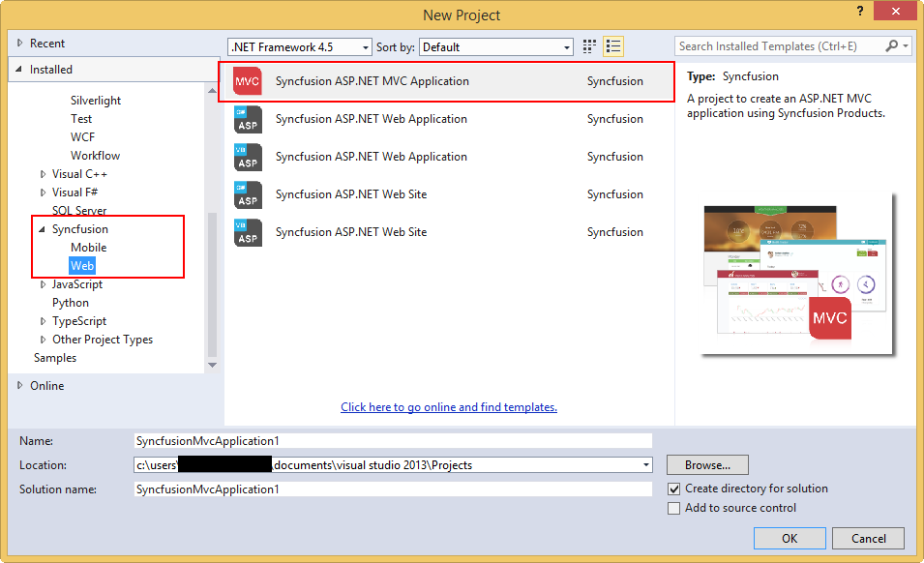Enable Add to source control checkbox
Image resolution: width=924 pixels, height=563 pixels.
pyautogui.click(x=674, y=509)
